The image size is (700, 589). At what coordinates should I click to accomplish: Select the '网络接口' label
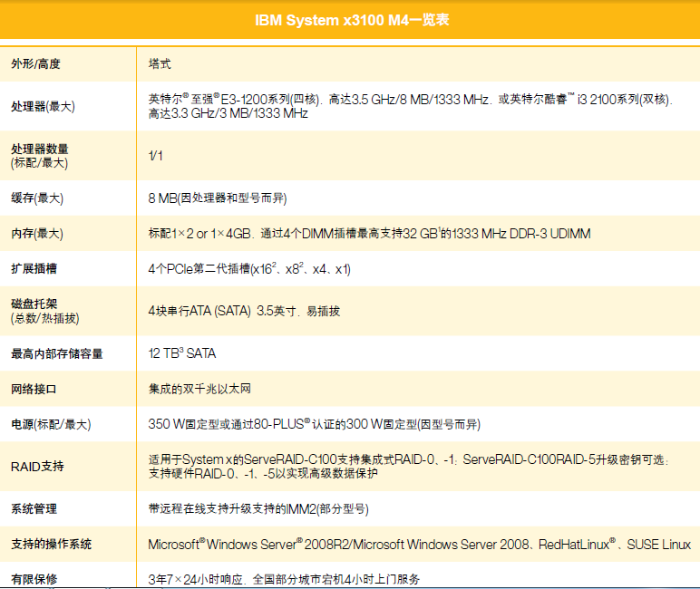point(34,389)
